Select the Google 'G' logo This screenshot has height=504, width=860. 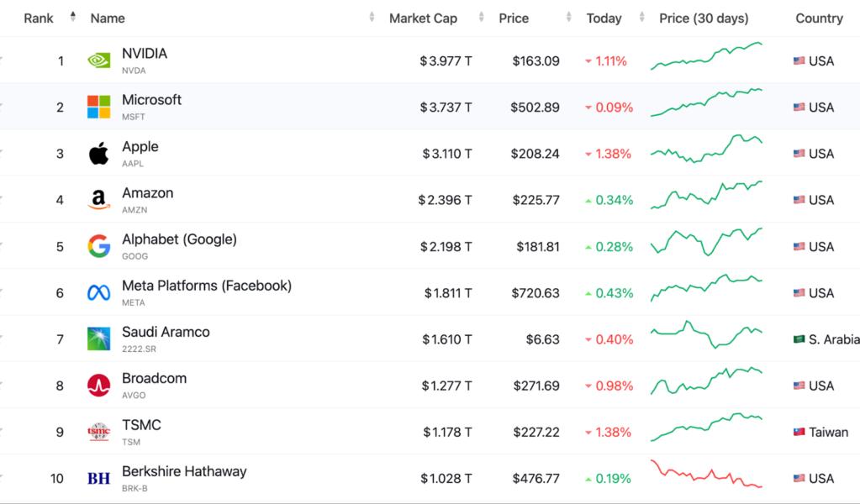pyautogui.click(x=98, y=244)
